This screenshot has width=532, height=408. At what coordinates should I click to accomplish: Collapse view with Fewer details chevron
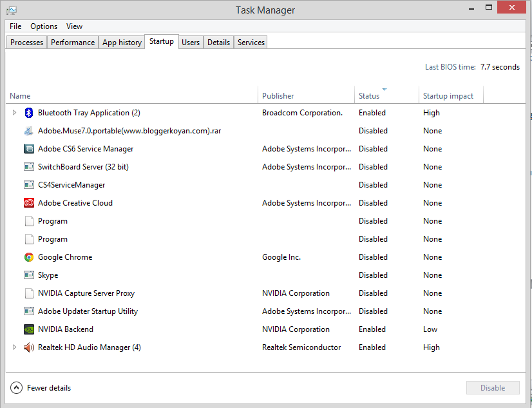coord(17,388)
